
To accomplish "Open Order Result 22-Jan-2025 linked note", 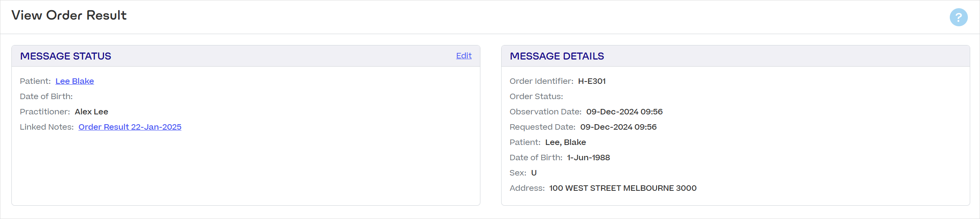I will coord(130,127).
